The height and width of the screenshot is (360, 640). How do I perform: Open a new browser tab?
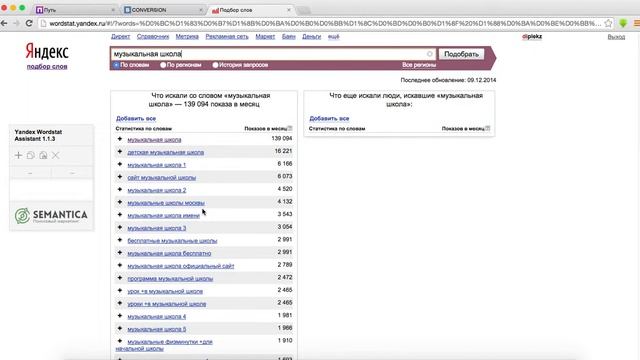(x=303, y=10)
